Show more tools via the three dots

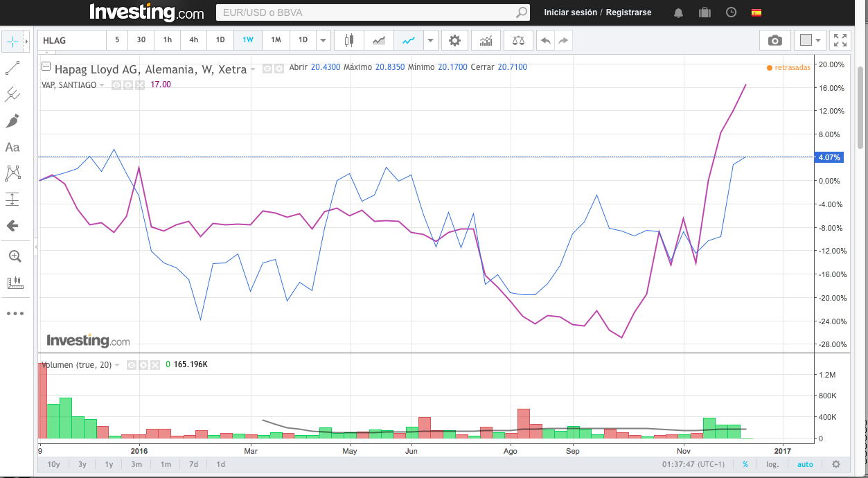pos(15,313)
